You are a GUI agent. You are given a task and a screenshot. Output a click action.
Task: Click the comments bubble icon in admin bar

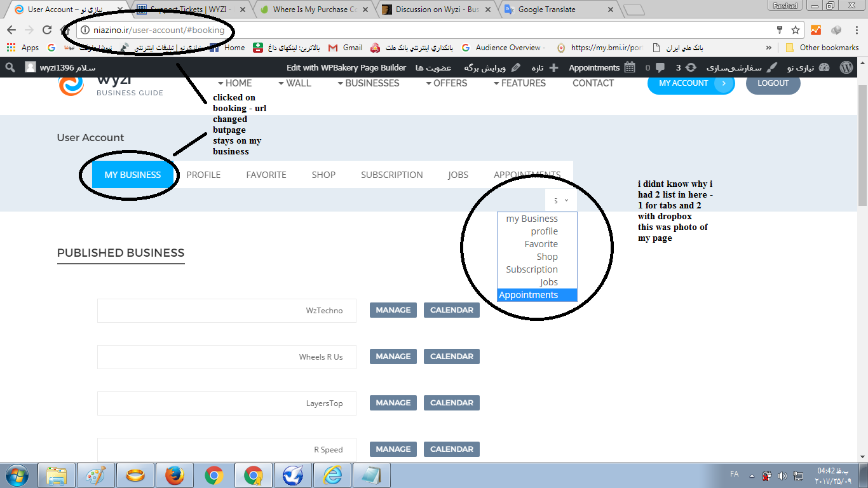660,67
